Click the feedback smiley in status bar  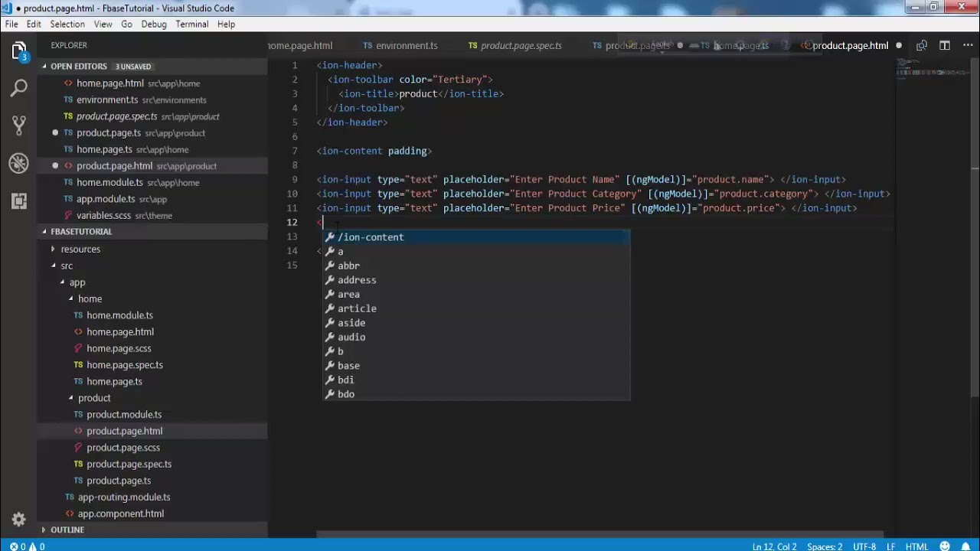[946, 546]
